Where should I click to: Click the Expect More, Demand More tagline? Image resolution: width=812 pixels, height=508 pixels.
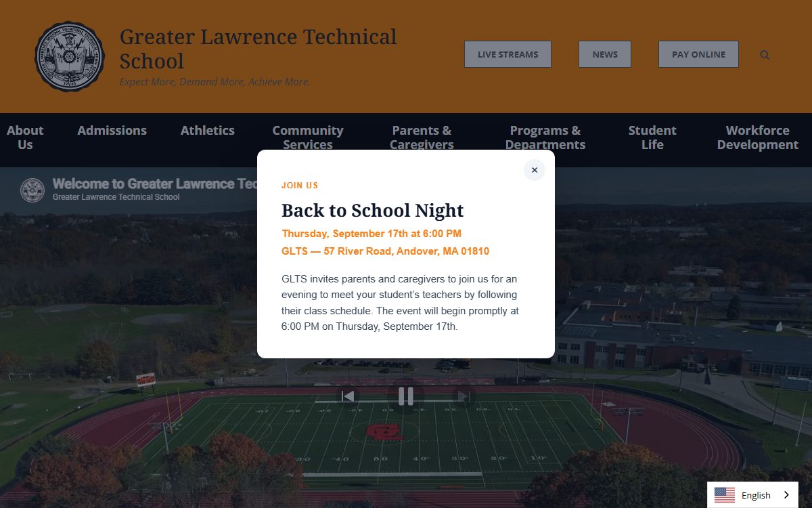click(215, 82)
